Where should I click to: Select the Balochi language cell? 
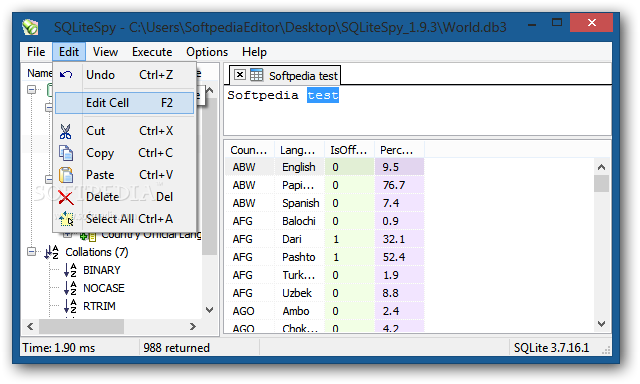tap(299, 221)
